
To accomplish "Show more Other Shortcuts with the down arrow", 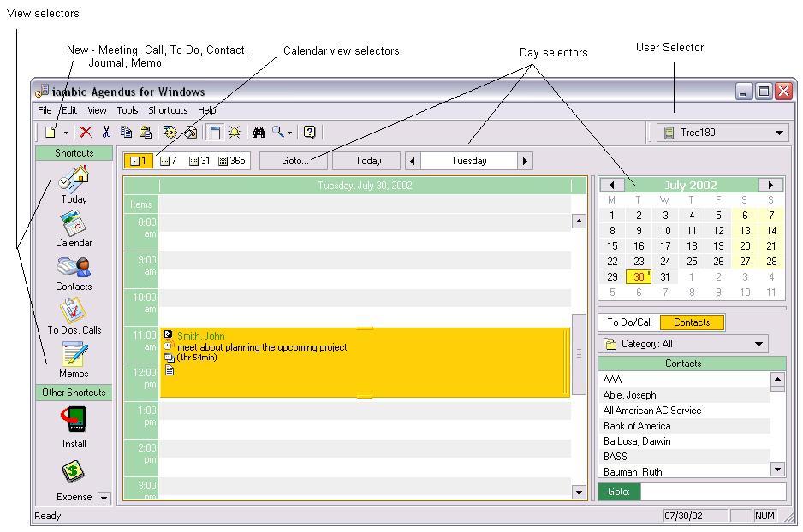I will [x=104, y=498].
